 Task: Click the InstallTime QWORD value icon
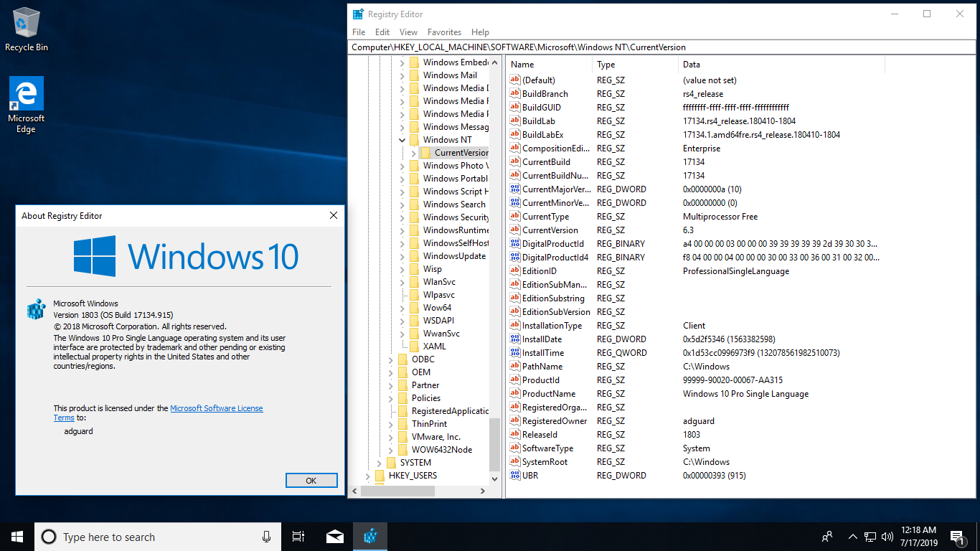click(x=514, y=353)
